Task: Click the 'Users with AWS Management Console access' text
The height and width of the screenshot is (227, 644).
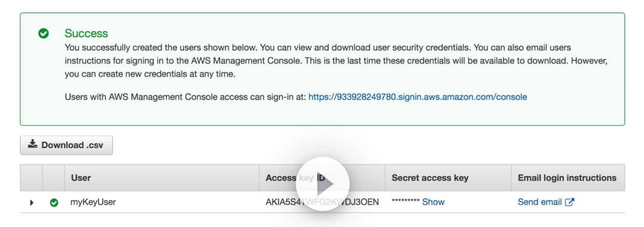Action: [x=185, y=97]
